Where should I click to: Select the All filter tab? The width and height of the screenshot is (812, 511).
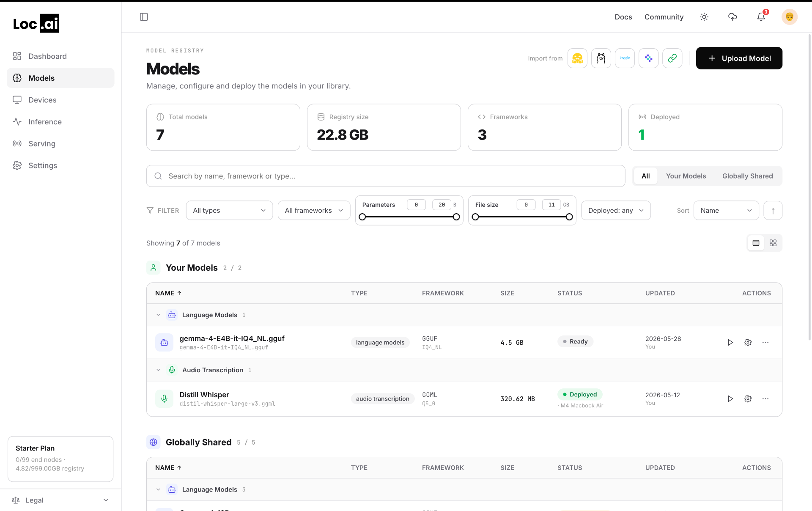(x=645, y=176)
